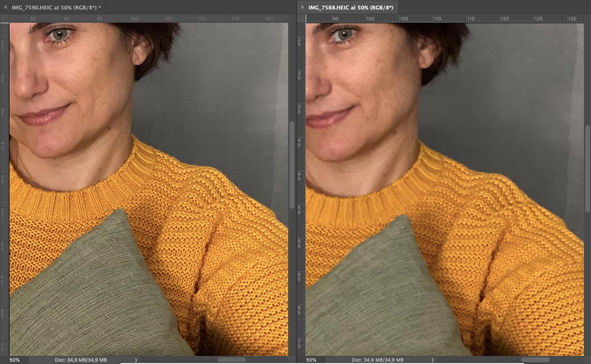The width and height of the screenshot is (591, 364).
Task: Click horizontal scrollbar thumb of left document
Action: pos(231,360)
